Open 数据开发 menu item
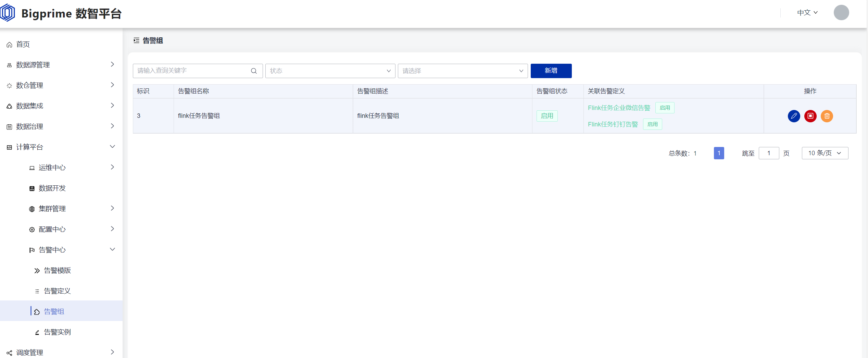Viewport: 868px width, 358px height. 61,188
